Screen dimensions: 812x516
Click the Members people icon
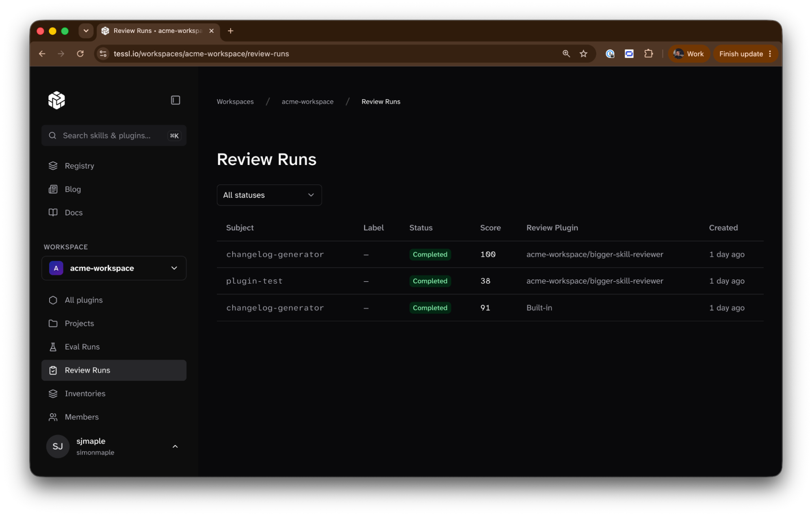[53, 417]
